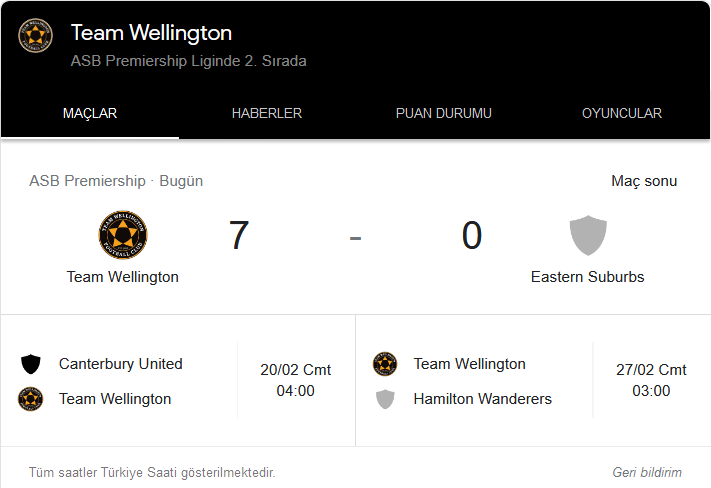The height and width of the screenshot is (488, 711).
Task: Click the Team Wellington logo beside score 7
Action: (123, 235)
